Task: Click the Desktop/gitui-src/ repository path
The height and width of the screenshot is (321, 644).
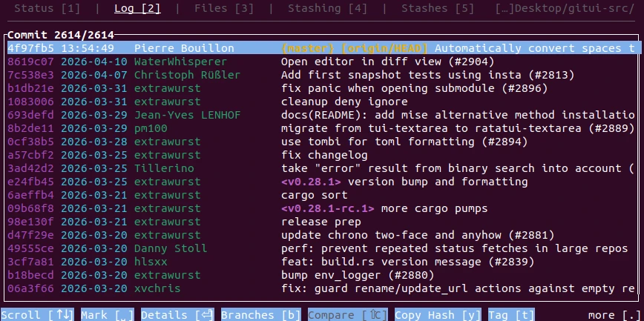Action: [565, 8]
